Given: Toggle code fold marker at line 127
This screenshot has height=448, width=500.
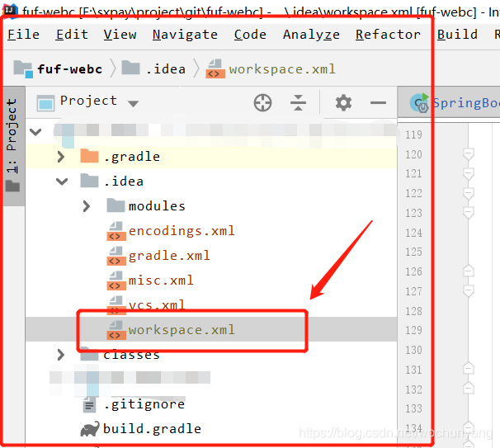Looking at the screenshot, I should (x=468, y=291).
